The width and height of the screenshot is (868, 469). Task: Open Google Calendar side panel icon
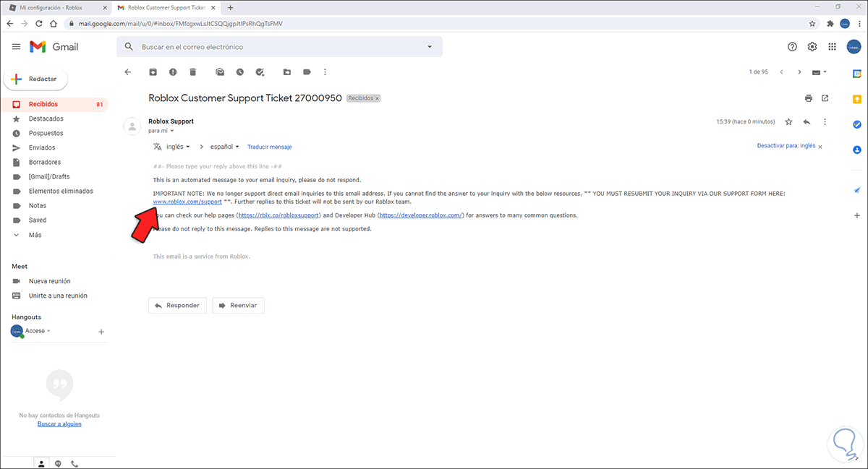pyautogui.click(x=857, y=74)
